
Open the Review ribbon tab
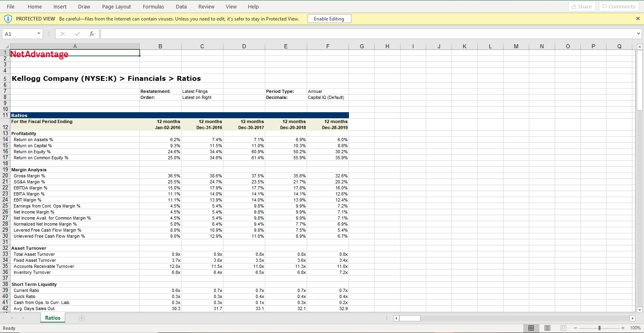pos(206,6)
